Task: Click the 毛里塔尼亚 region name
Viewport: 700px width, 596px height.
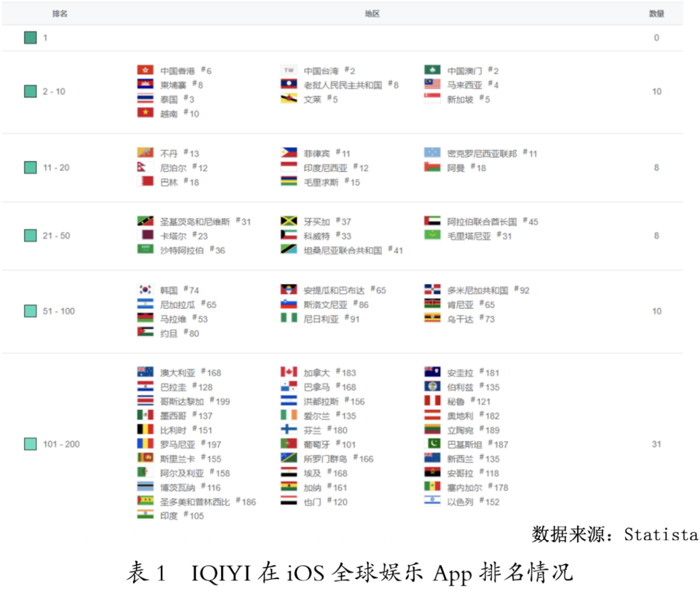Action: pyautogui.click(x=469, y=236)
